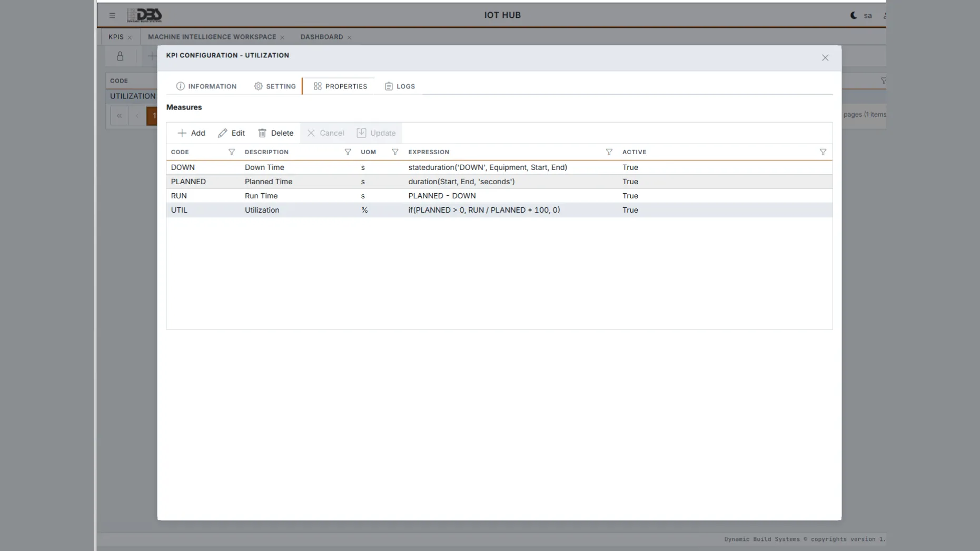Sort by Expression column header
980x551 pixels.
click(429, 152)
